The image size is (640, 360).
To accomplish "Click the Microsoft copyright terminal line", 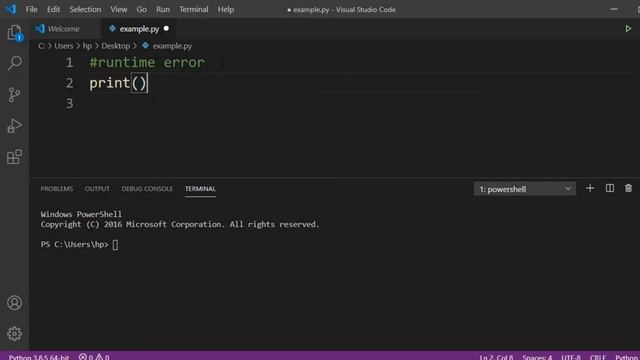I will coord(180,224).
